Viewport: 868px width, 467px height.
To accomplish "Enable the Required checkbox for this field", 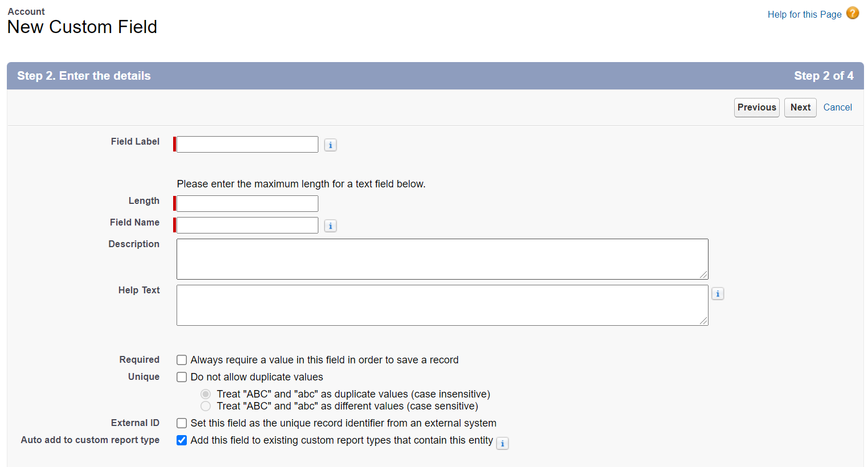I will 181,359.
